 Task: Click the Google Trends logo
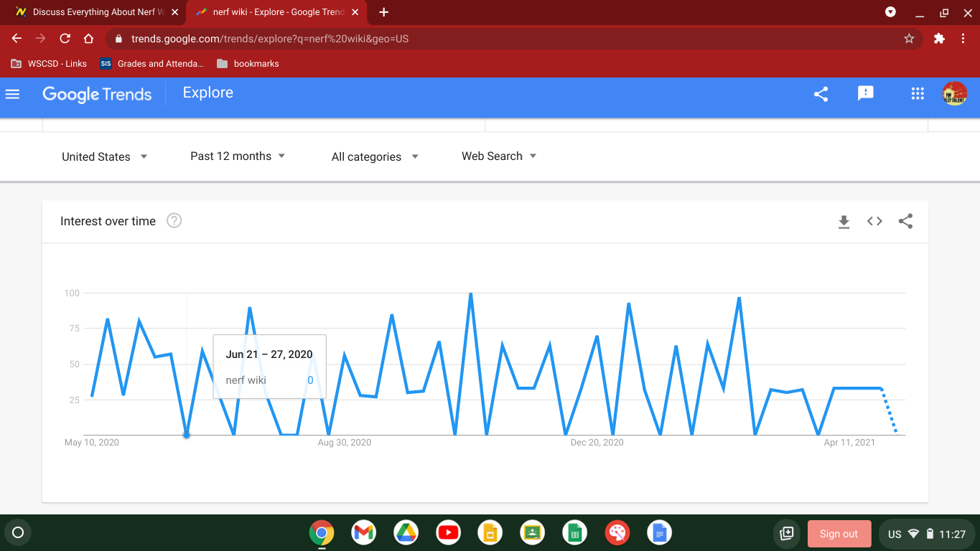97,94
